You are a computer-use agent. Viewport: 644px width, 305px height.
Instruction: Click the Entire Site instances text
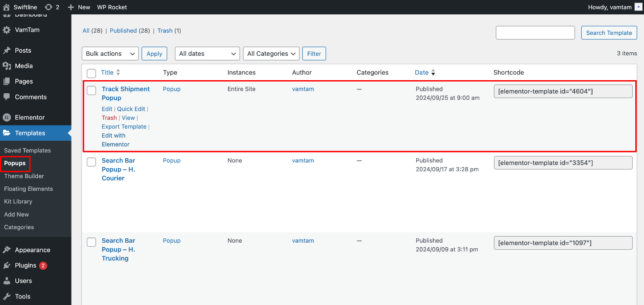point(241,89)
